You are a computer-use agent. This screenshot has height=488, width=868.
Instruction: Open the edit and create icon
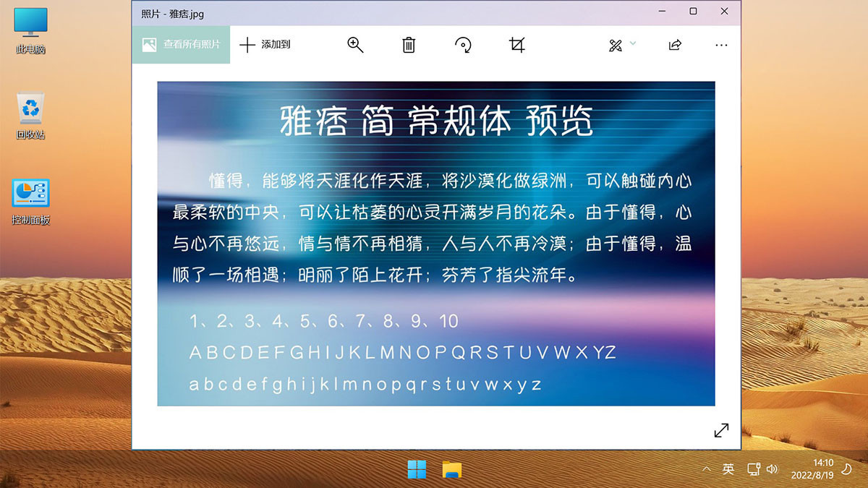(616, 46)
